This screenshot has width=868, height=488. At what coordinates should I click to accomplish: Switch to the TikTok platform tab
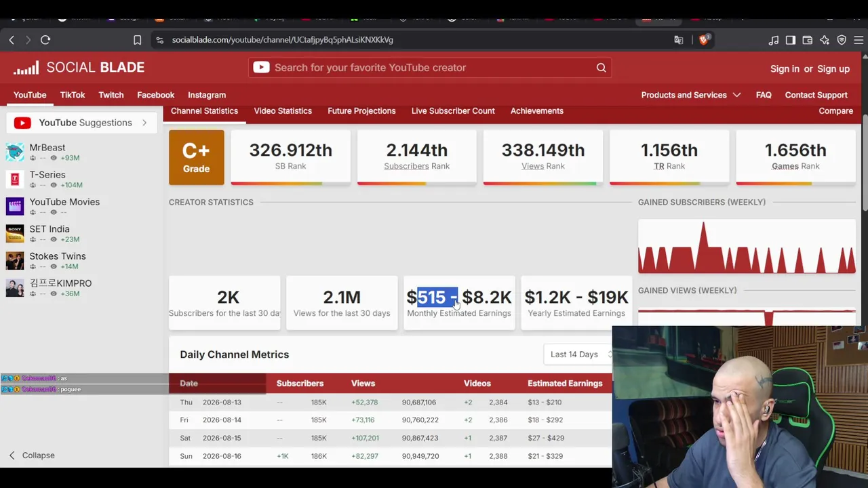click(x=73, y=95)
